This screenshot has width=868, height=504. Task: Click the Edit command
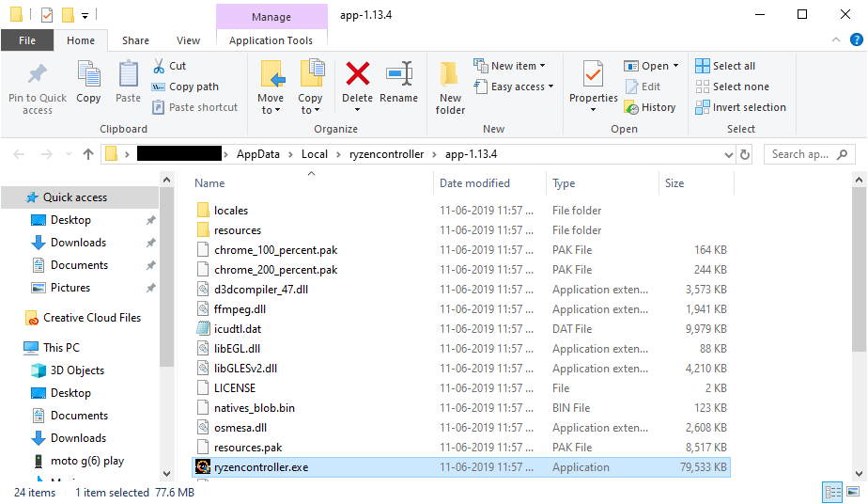click(x=643, y=87)
